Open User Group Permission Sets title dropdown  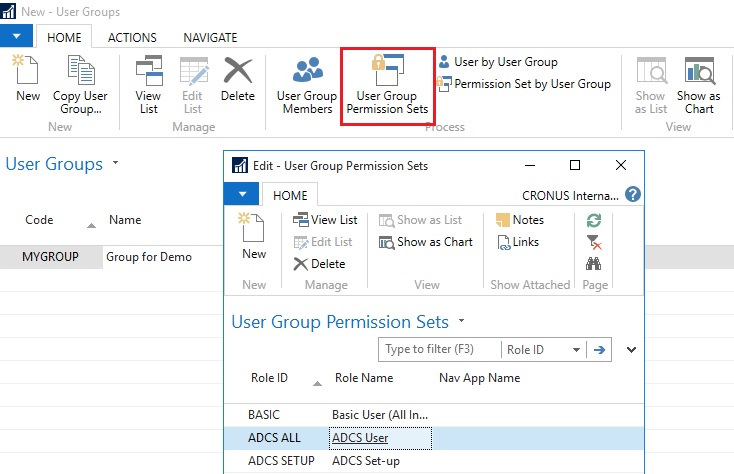coord(461,321)
